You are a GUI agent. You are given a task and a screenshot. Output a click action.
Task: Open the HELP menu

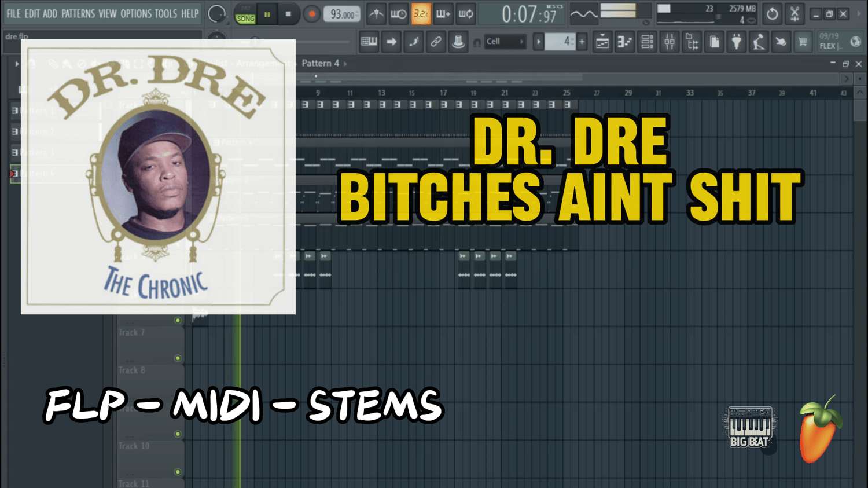coord(190,13)
